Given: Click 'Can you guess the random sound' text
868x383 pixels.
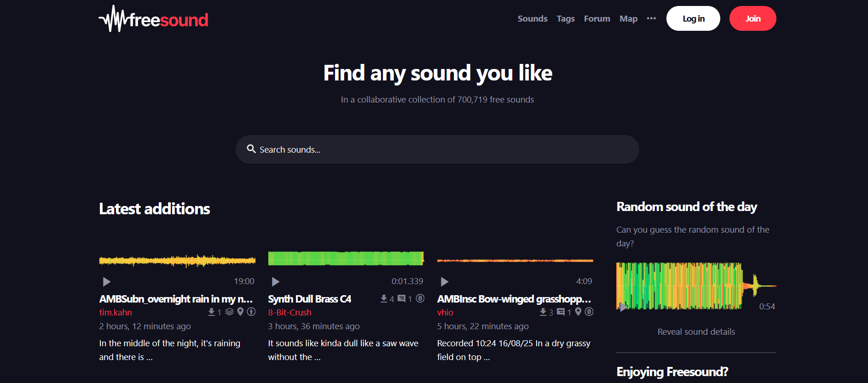Looking at the screenshot, I should click(x=693, y=236).
